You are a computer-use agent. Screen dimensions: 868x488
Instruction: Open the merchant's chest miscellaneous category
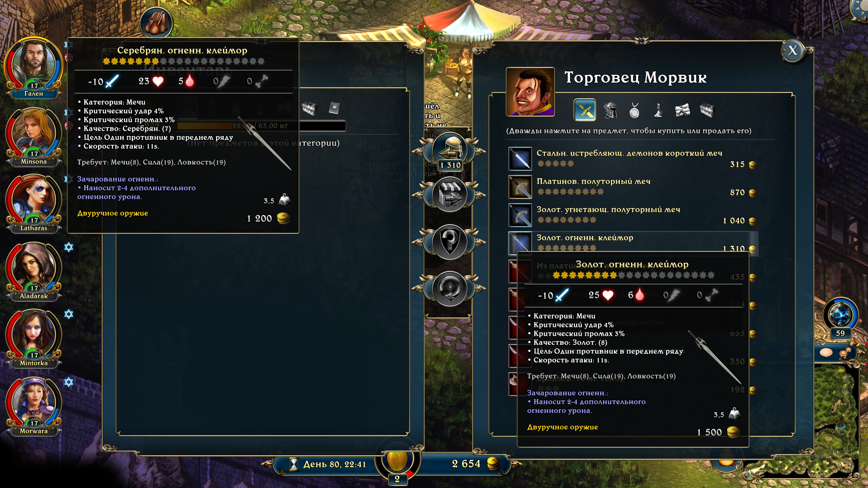pos(707,110)
